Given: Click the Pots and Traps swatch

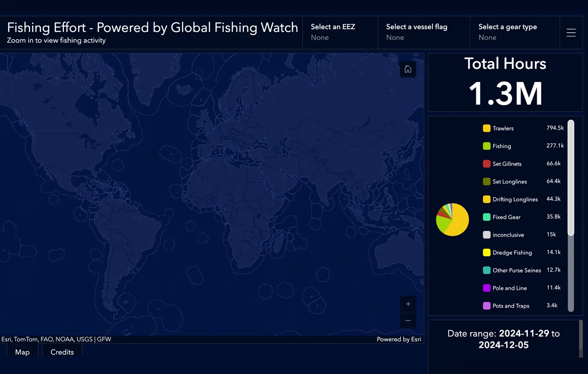Looking at the screenshot, I should (486, 306).
